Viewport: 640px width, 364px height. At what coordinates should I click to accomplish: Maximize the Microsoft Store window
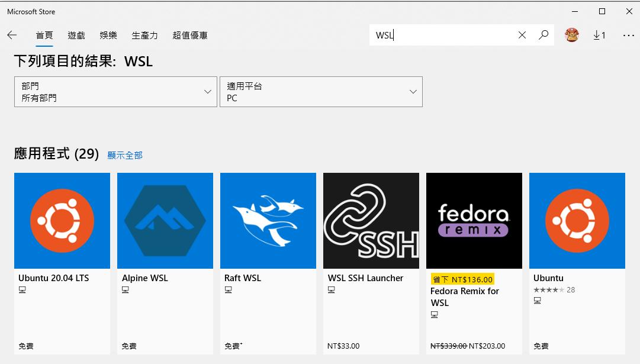(602, 11)
